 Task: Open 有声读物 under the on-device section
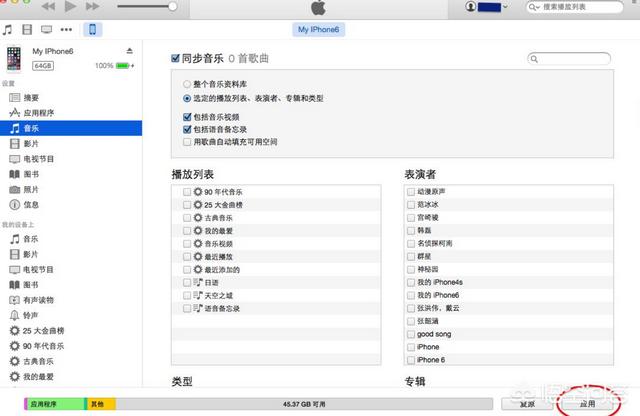(x=37, y=299)
